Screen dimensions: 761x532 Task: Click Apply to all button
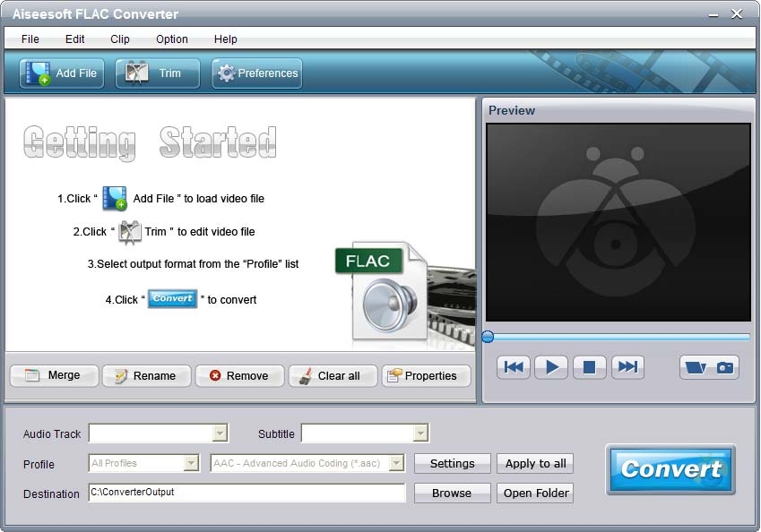click(x=535, y=464)
